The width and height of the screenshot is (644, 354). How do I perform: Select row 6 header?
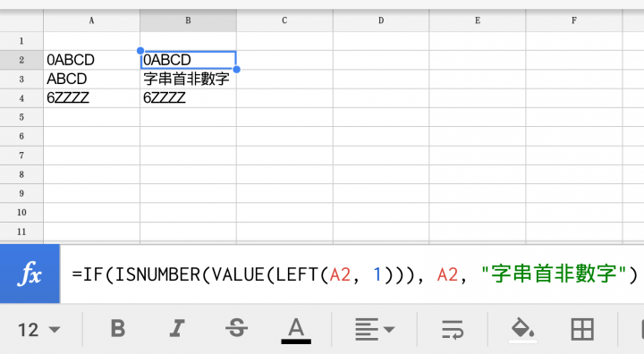click(x=21, y=137)
